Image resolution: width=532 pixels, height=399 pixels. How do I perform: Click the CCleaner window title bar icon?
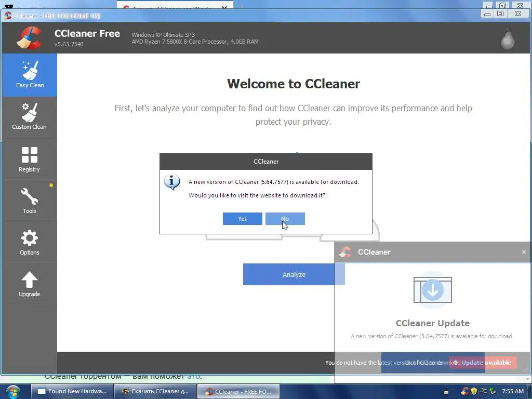pos(7,16)
